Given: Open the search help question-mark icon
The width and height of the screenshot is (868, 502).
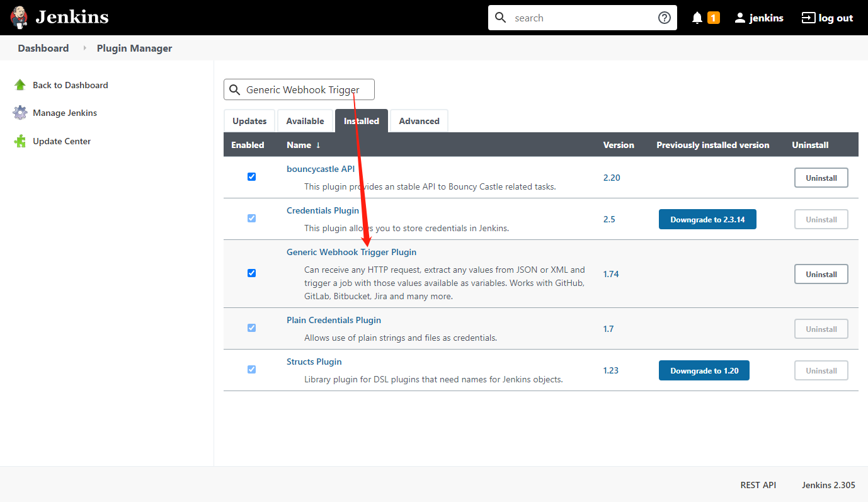Looking at the screenshot, I should coord(665,18).
